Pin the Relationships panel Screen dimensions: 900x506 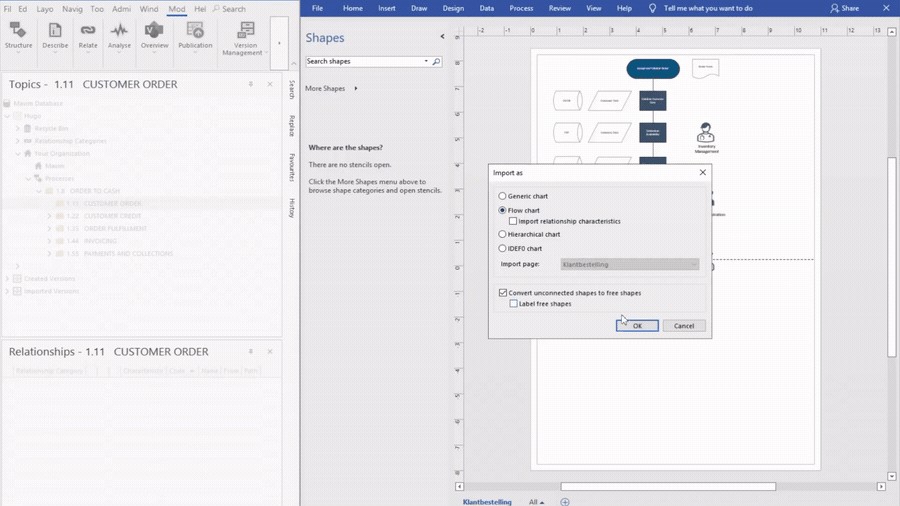(251, 352)
